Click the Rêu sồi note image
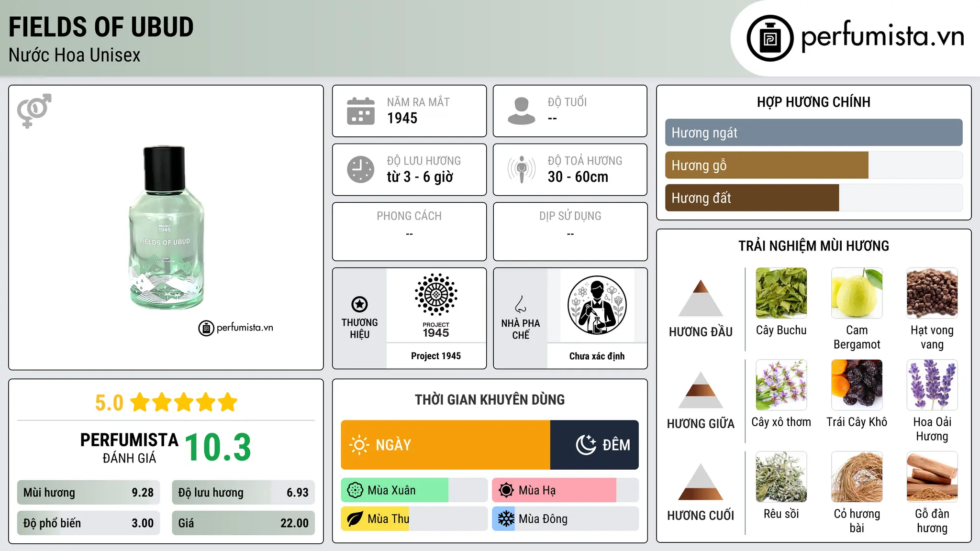The image size is (980, 551). [x=781, y=477]
